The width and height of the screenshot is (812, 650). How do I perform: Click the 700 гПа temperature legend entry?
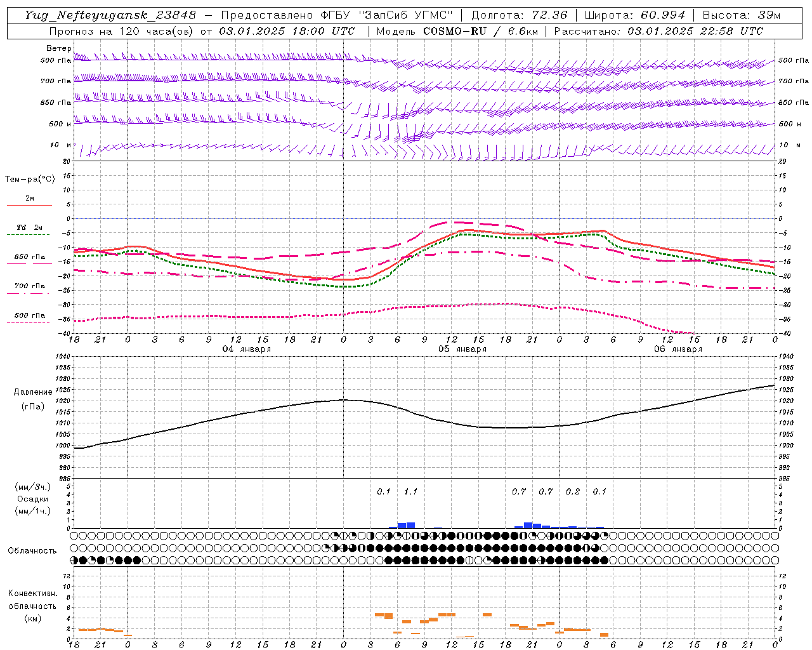(x=30, y=286)
